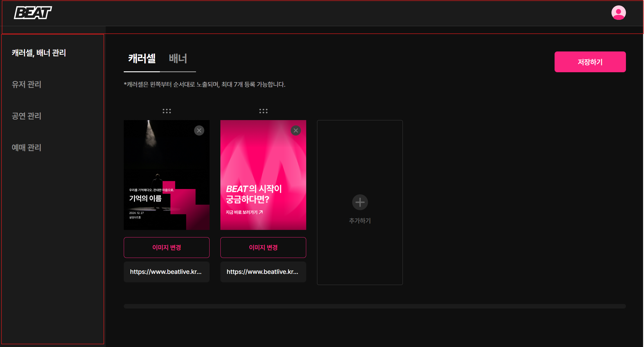Image resolution: width=644 pixels, height=347 pixels.
Task: Select the 캐러셀 tab
Action: [142, 59]
